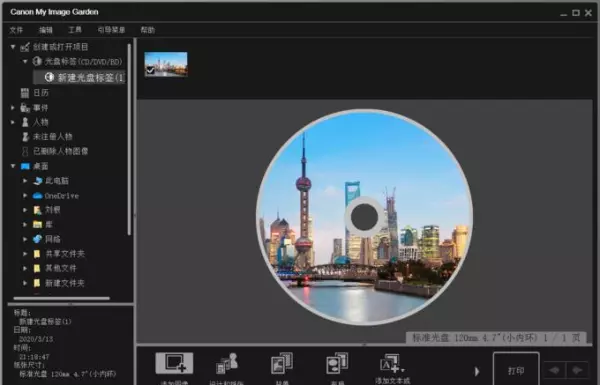Open the 引导菜单 menu
600x385 pixels.
coord(111,30)
